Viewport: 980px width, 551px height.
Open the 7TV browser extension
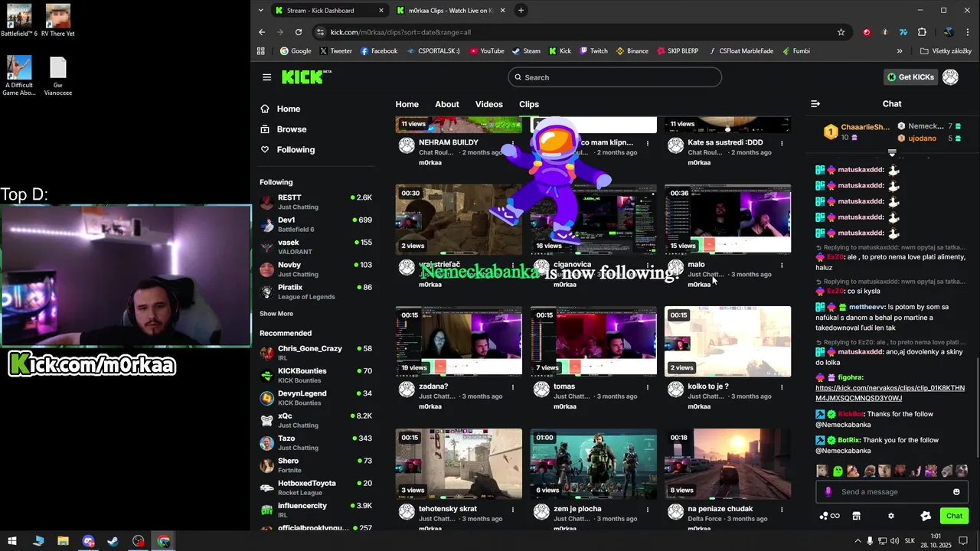903,32
